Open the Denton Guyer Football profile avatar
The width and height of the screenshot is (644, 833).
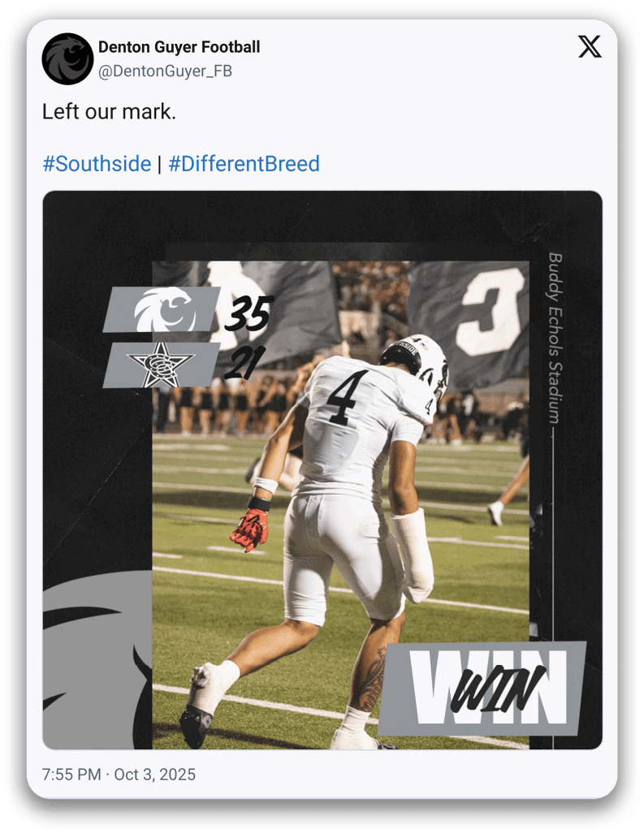coord(67,59)
